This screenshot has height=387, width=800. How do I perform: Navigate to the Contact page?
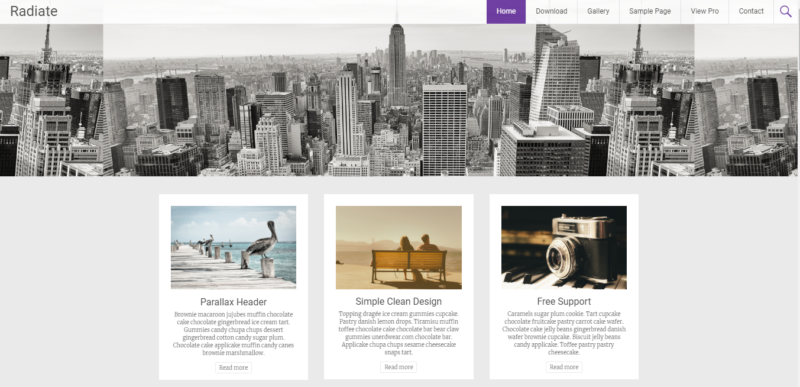tap(751, 11)
